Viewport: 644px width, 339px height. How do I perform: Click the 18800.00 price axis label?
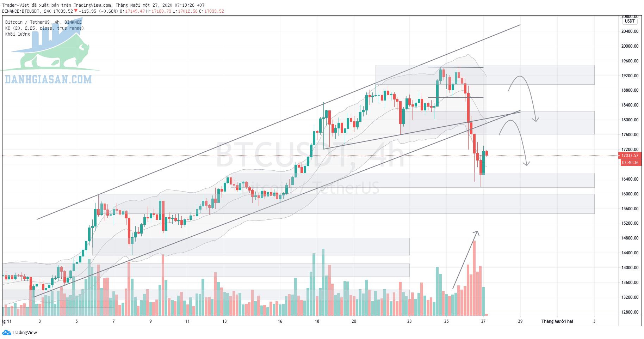[630, 90]
